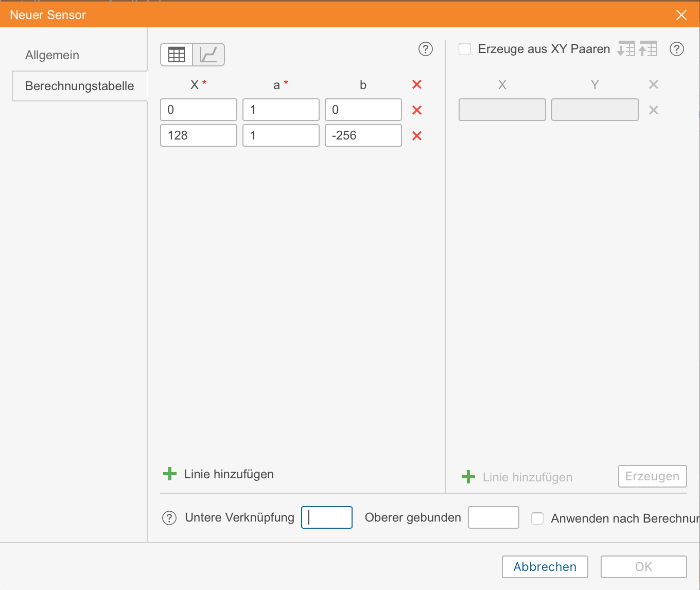This screenshot has width=700, height=590.
Task: Click the b field containing -256
Action: click(x=363, y=135)
